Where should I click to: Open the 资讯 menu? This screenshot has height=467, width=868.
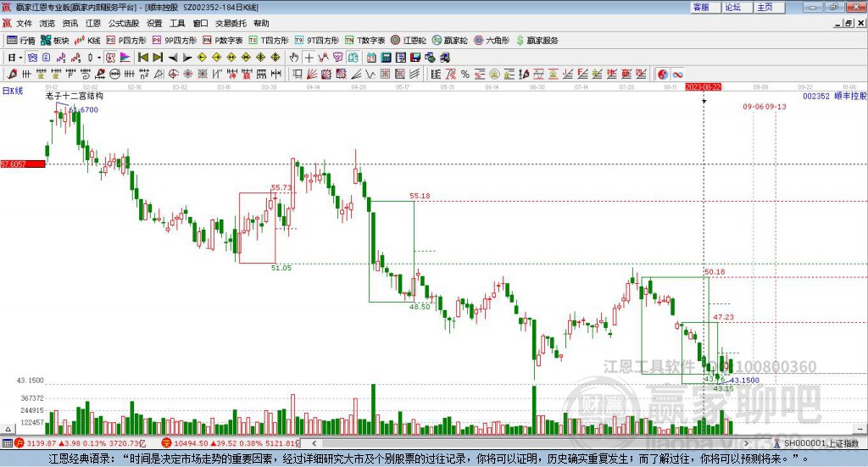[70, 23]
